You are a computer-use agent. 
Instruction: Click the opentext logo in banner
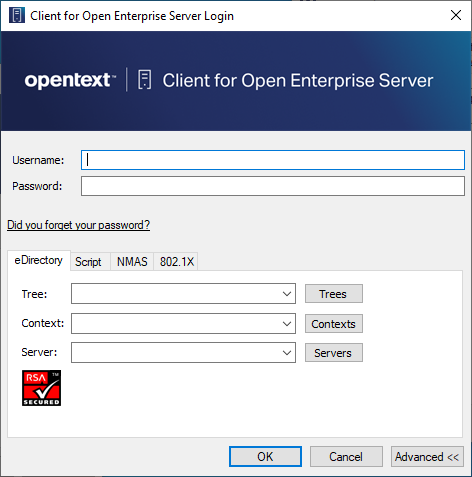[x=70, y=80]
